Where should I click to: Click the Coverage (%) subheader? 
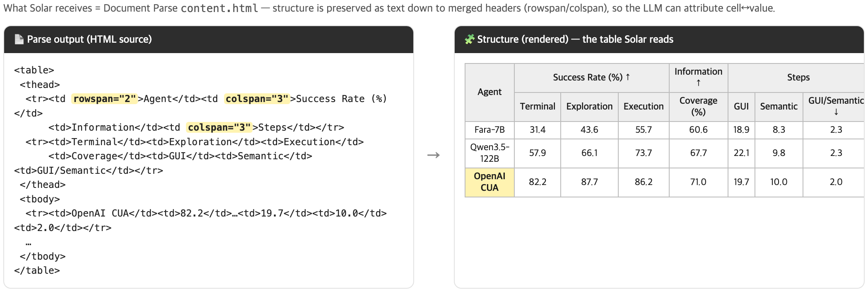coord(698,107)
